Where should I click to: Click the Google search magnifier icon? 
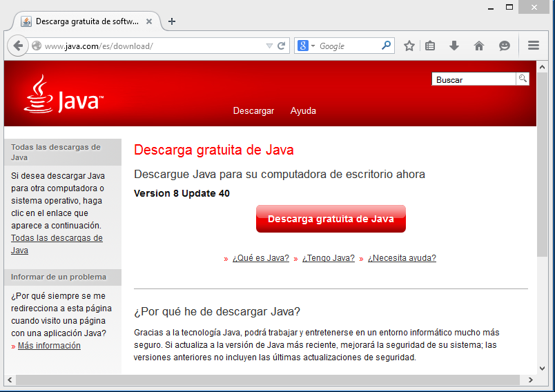[386, 46]
